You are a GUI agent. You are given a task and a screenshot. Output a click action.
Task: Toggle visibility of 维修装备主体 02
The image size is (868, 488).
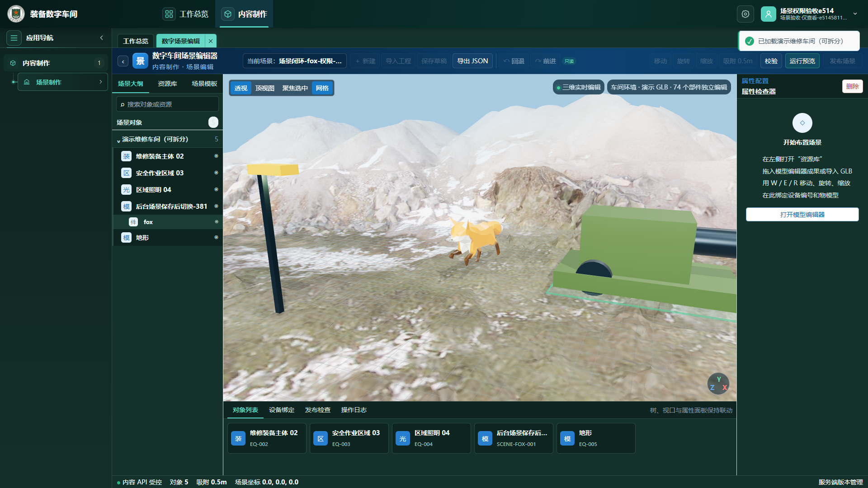[216, 156]
